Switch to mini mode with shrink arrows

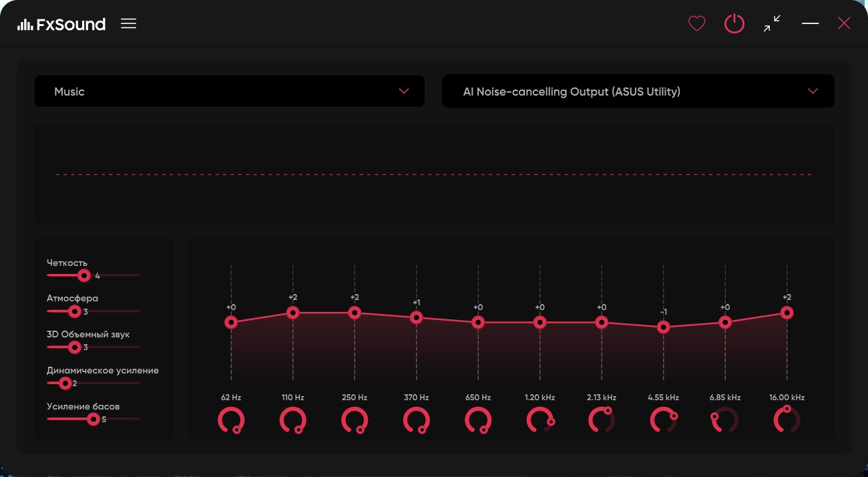(x=772, y=24)
